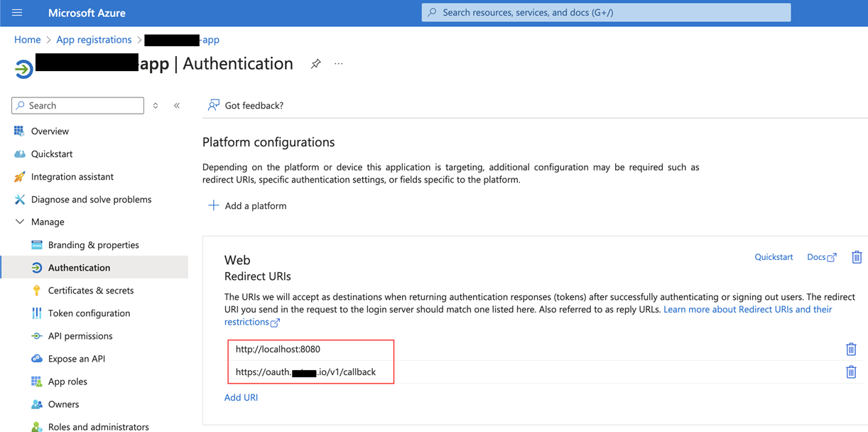Open the Web platform Quickstart link
Viewport: 868px width, 432px height.
click(x=774, y=257)
